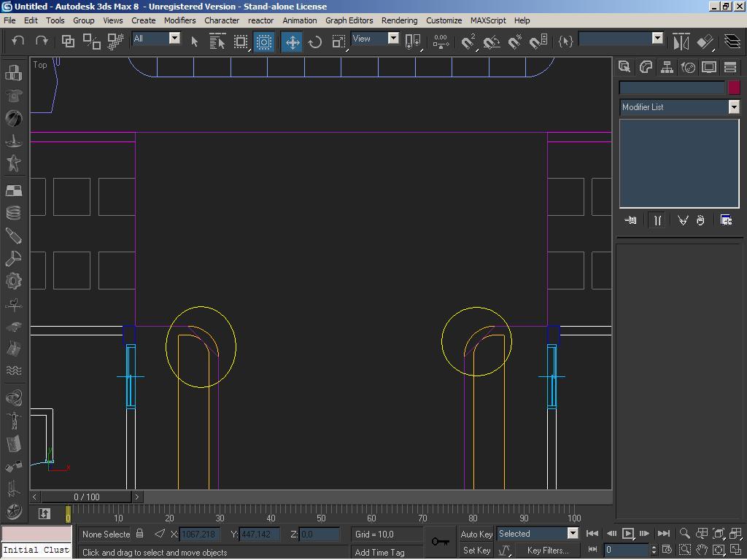Open Key Filters dialog
Image resolution: width=747 pixels, height=560 pixels.
[x=548, y=550]
